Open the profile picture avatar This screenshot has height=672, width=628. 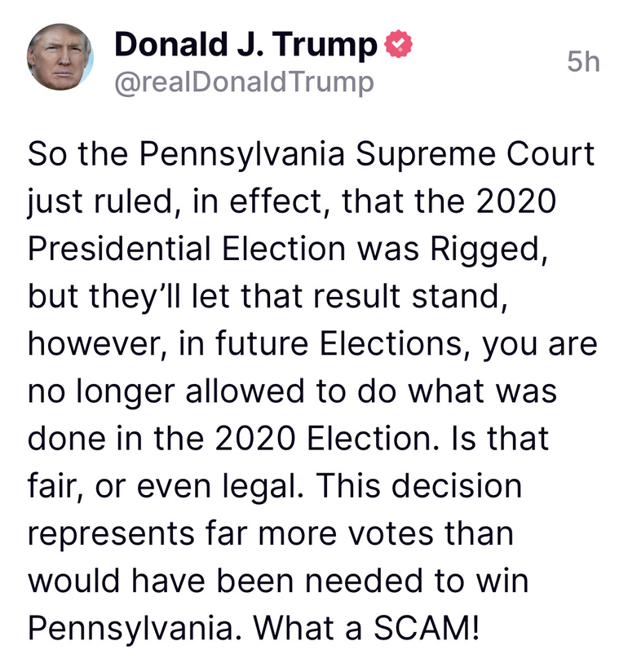pyautogui.click(x=60, y=56)
